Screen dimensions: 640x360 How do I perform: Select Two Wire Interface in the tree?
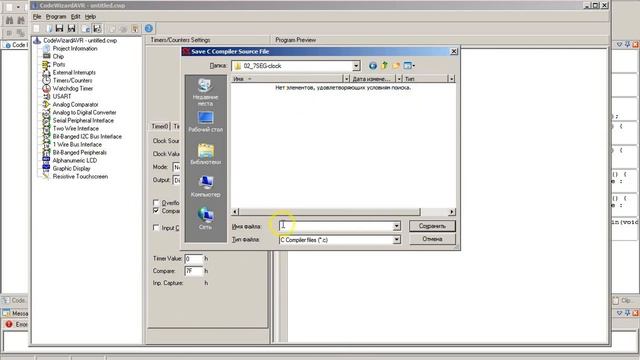[76, 129]
